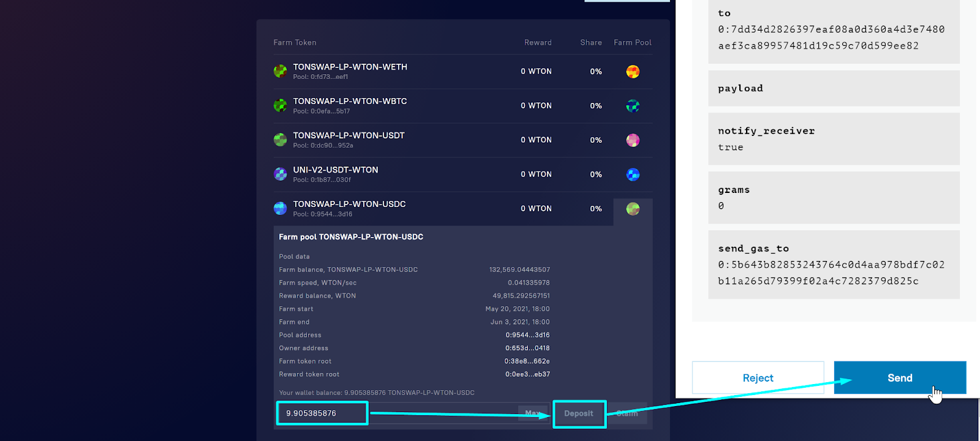Click the Max amount button
This screenshot has height=441, width=980.
[533, 413]
